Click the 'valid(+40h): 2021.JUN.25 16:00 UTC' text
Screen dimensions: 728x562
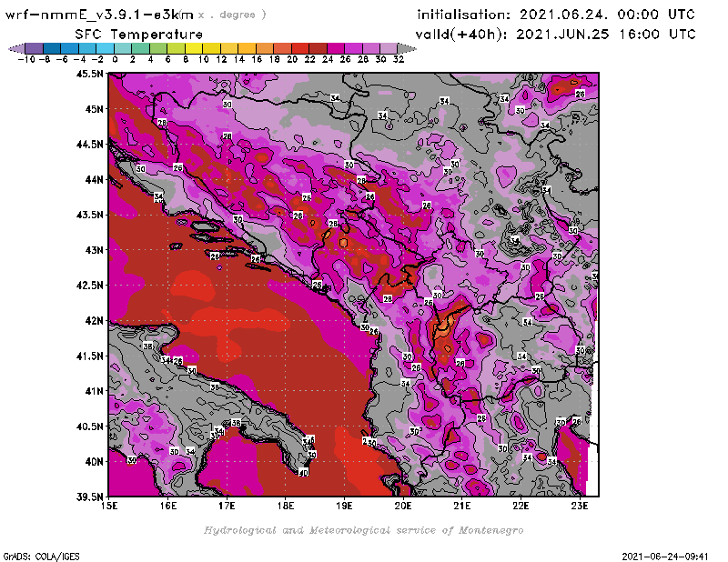[x=555, y=35]
